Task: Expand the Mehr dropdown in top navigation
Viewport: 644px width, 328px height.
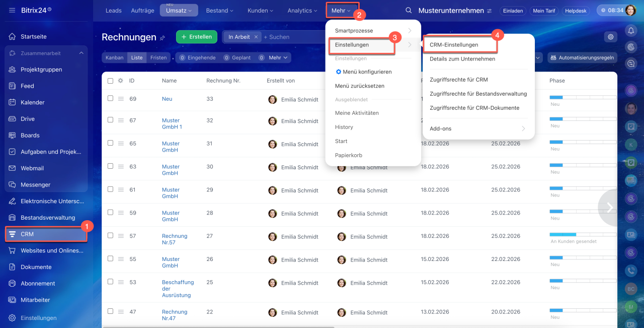Action: [x=341, y=11]
